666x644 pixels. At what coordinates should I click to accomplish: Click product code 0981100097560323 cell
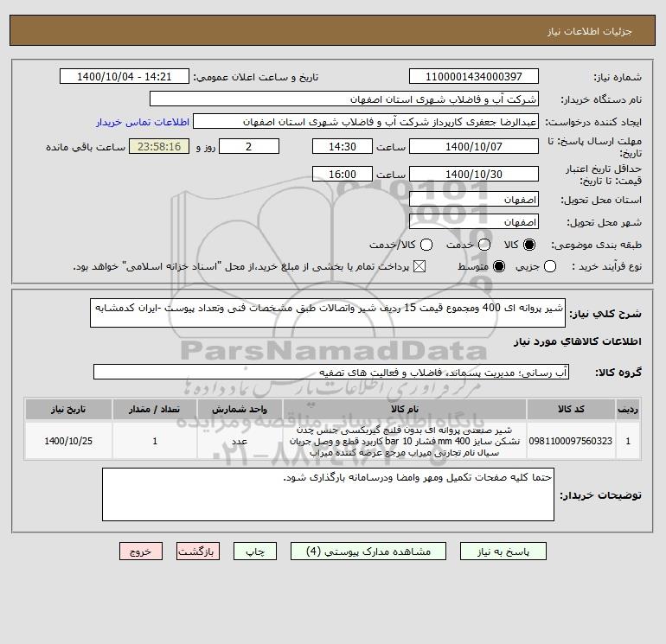click(571, 441)
